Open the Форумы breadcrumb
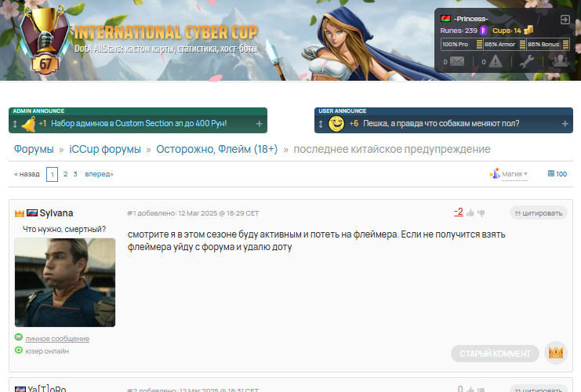The width and height of the screenshot is (581, 392). tap(34, 149)
